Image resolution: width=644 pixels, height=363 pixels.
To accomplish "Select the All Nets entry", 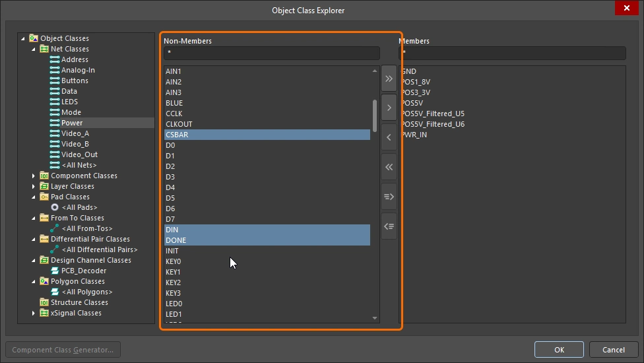I will (79, 165).
